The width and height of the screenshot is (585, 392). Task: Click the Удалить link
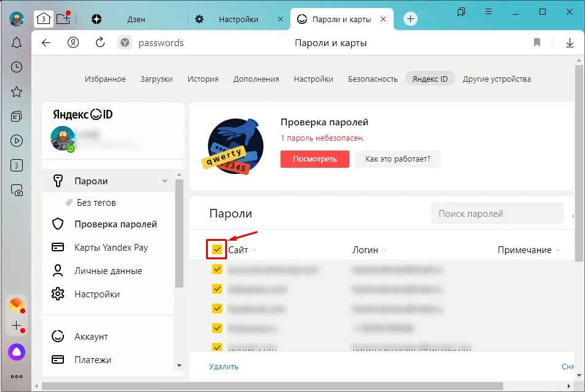click(x=223, y=367)
